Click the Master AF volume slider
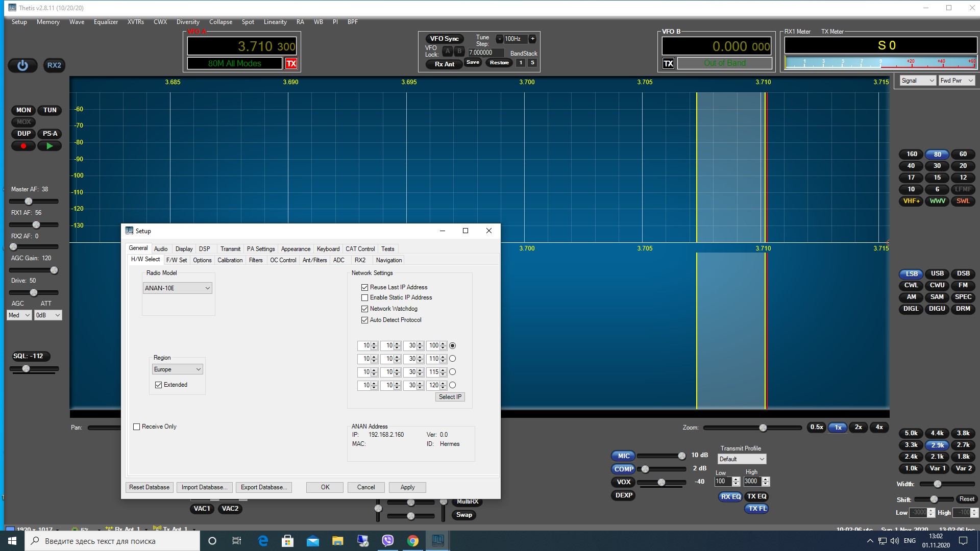Image resolution: width=980 pixels, height=551 pixels. point(29,201)
